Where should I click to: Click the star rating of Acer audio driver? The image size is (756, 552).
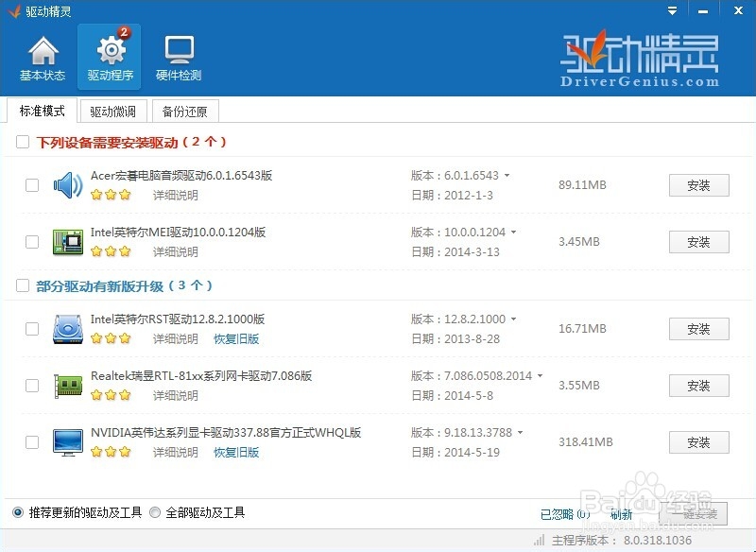pyautogui.click(x=111, y=195)
